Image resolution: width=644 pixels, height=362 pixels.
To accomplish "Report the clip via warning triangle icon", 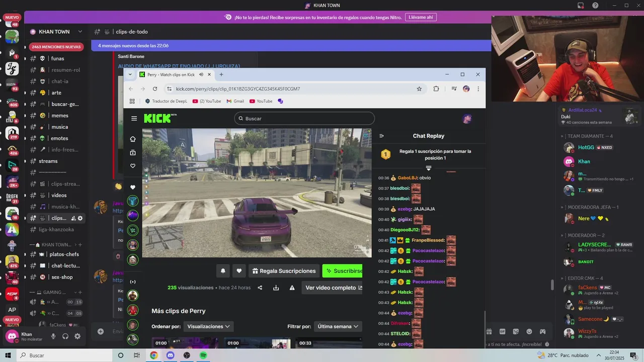I will point(292,288).
